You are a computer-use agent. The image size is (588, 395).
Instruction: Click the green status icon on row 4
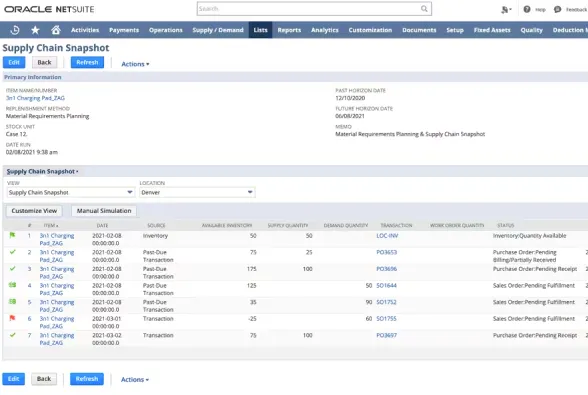(12, 285)
